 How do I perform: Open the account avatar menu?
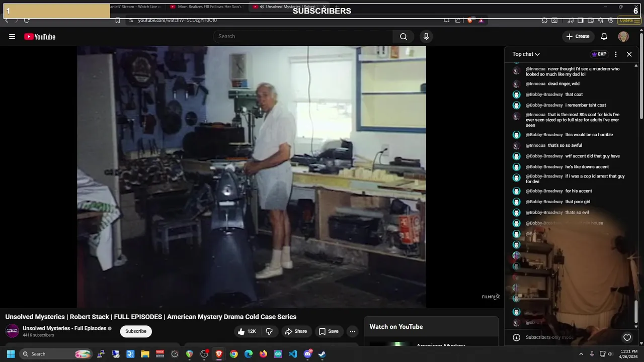(623, 37)
